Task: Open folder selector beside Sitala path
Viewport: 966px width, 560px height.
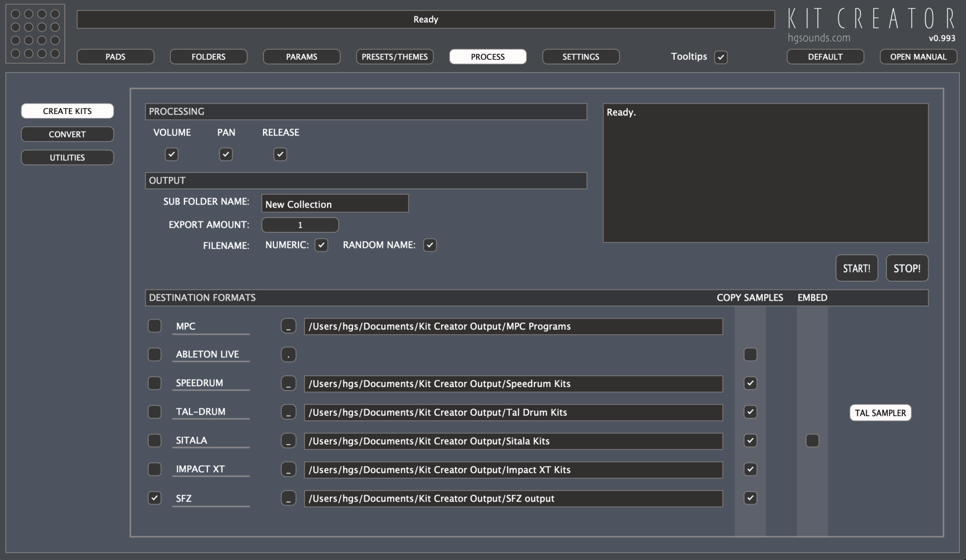Action: [x=288, y=441]
